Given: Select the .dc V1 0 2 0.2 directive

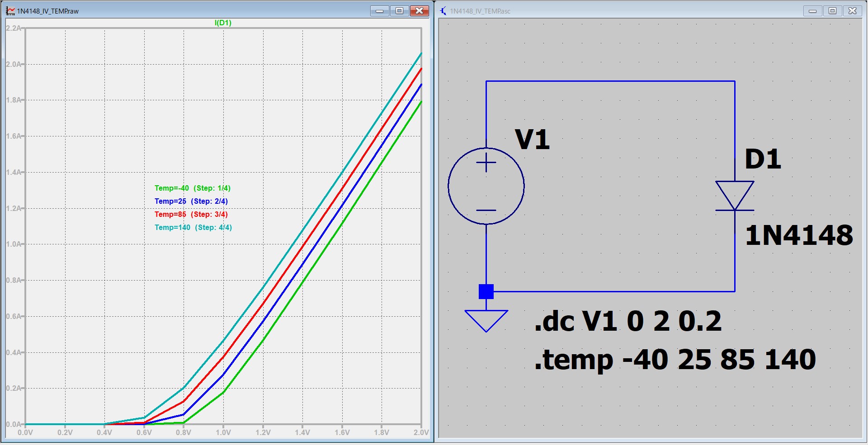Looking at the screenshot, I should click(627, 321).
